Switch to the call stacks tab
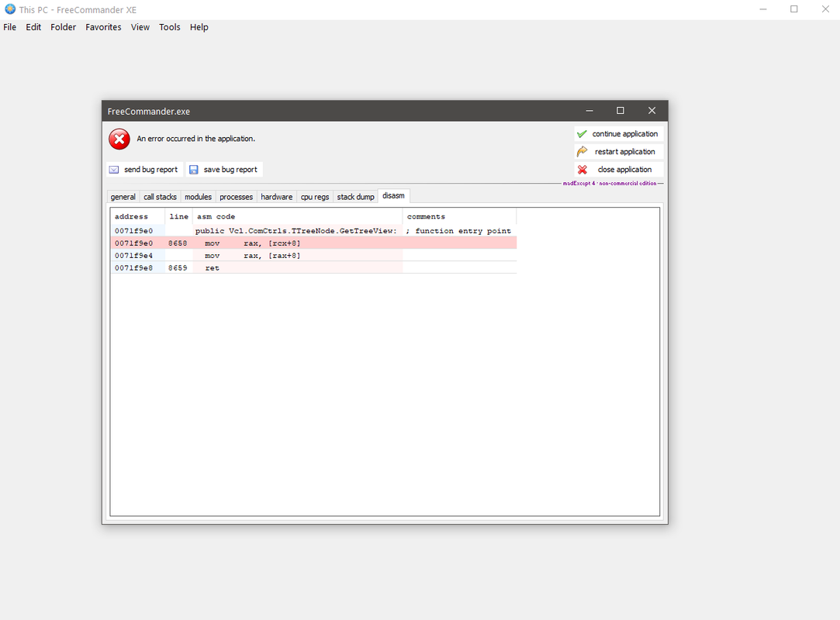The width and height of the screenshot is (840, 620). (x=160, y=197)
